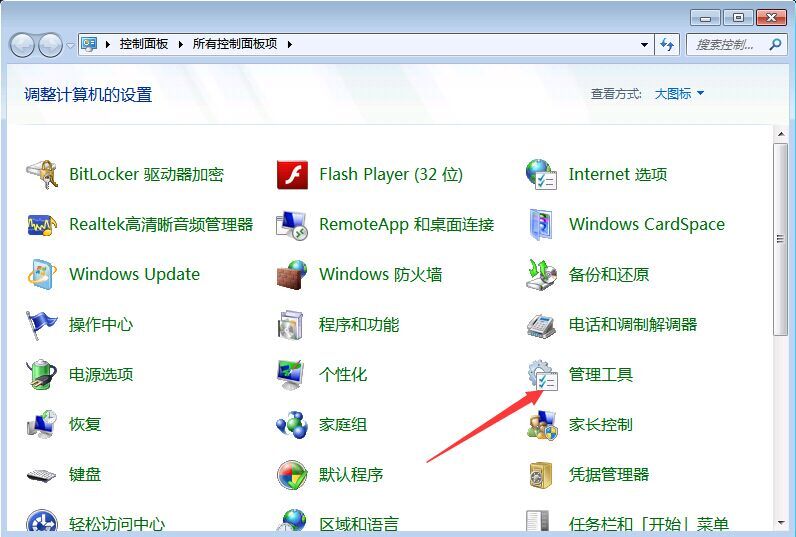Click the 任务栏和「开始」菜单 icon
Screen dimensions: 796x537
(x=538, y=523)
